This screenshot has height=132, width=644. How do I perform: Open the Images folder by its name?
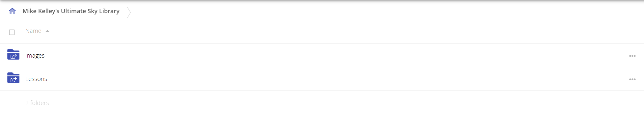point(35,56)
